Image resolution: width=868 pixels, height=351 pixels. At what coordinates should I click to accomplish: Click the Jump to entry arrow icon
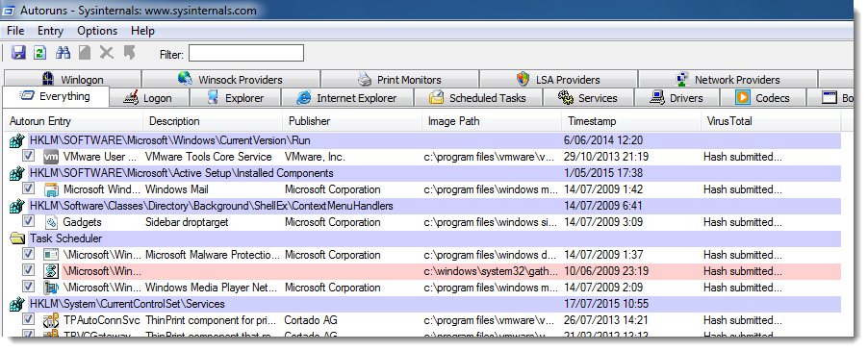130,53
